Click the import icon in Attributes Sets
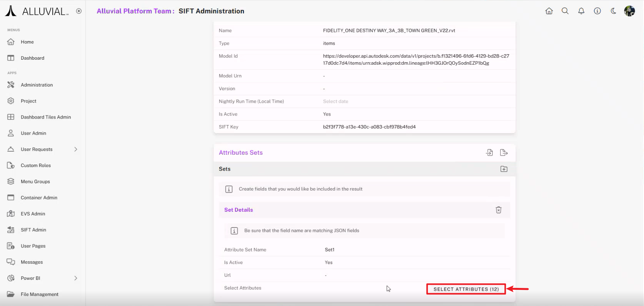 point(489,153)
